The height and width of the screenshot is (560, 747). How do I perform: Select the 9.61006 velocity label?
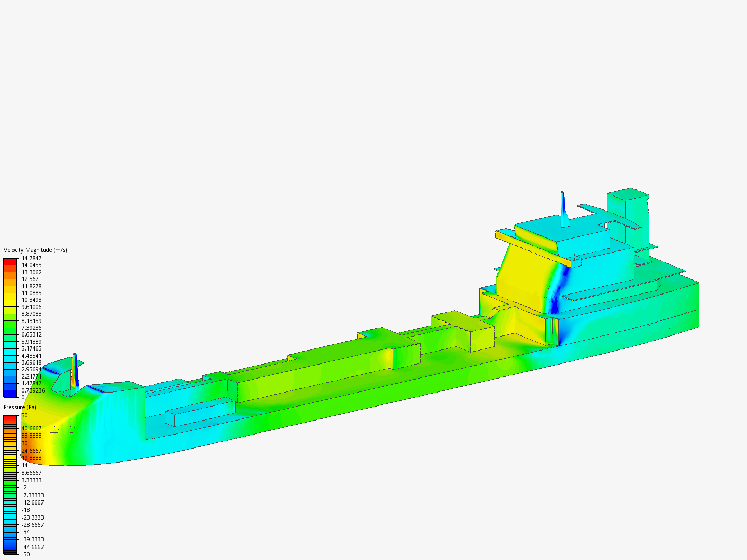[x=32, y=307]
